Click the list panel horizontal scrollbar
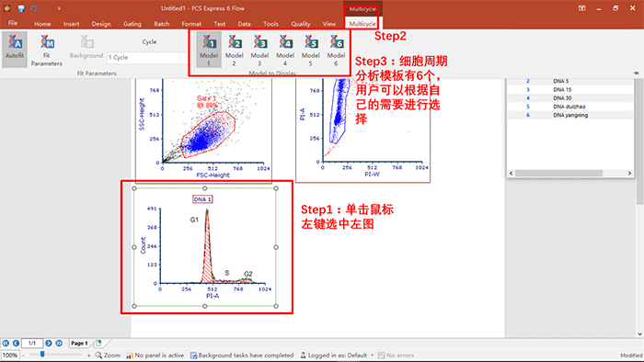This screenshot has height=362, width=644. tap(570, 174)
